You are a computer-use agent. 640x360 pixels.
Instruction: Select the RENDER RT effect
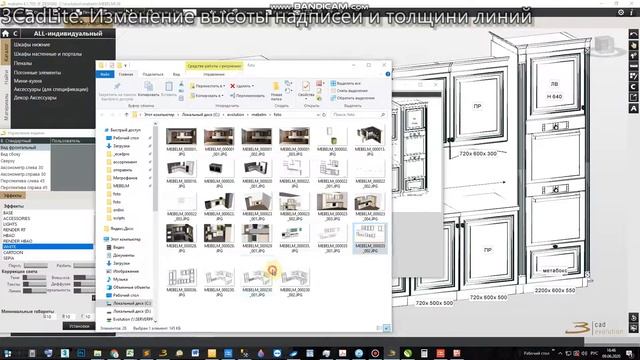click(x=14, y=230)
